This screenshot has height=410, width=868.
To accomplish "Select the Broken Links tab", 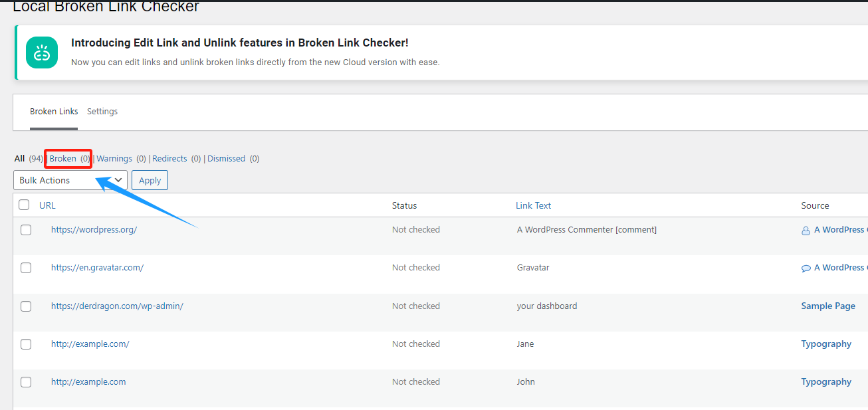I will tap(54, 111).
